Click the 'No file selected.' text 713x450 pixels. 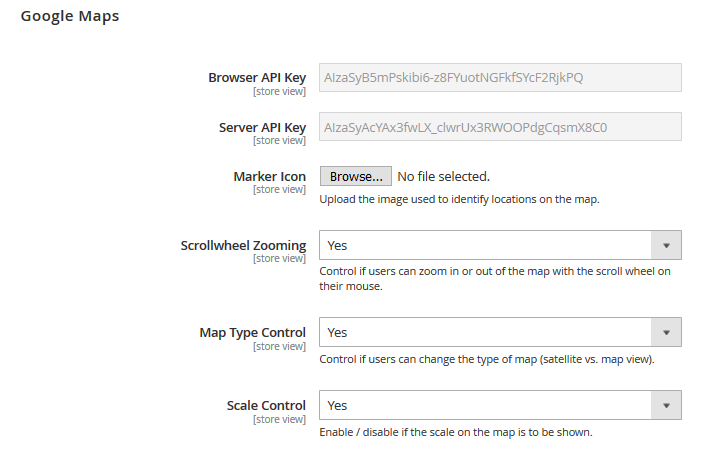[x=444, y=176]
